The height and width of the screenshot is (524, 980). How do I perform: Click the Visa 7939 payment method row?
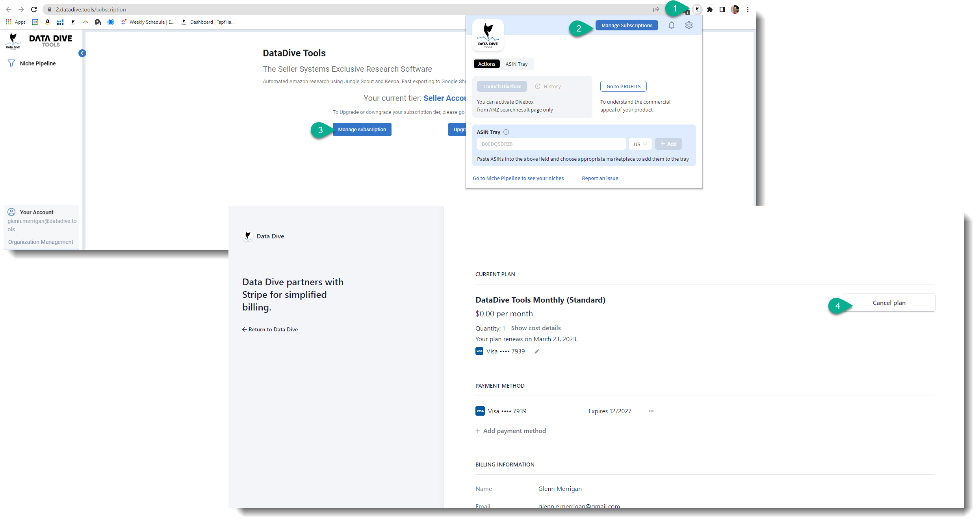point(564,411)
